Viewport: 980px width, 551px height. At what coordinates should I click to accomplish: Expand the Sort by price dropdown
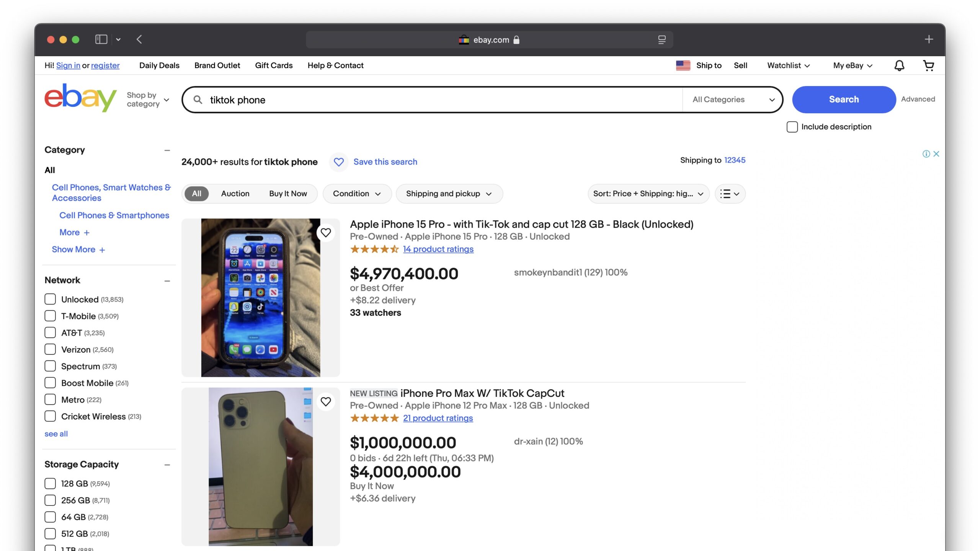coord(648,194)
